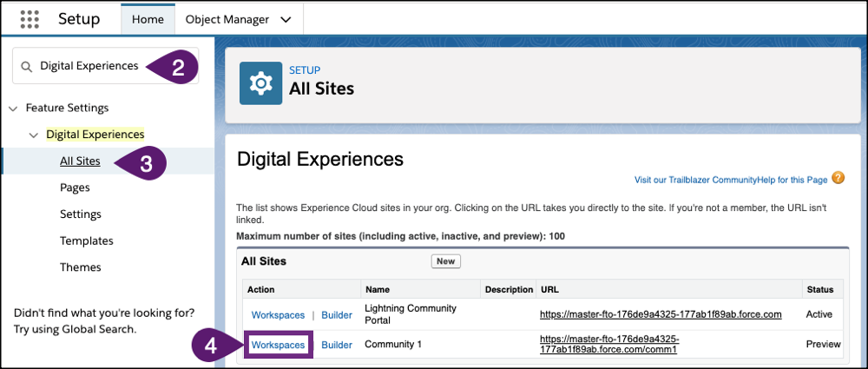The height and width of the screenshot is (369, 868).
Task: Click the Maximum number of sites text
Action: point(400,236)
